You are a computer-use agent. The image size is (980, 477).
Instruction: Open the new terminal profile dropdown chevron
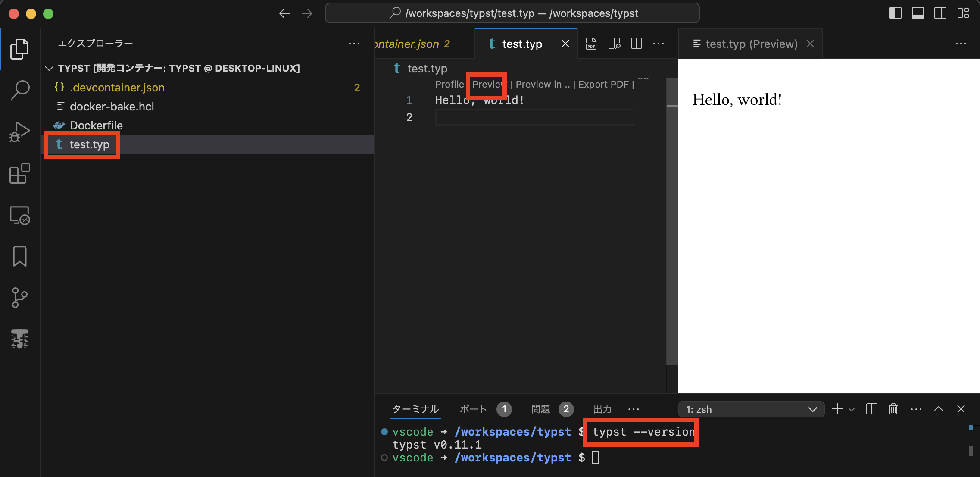point(851,409)
